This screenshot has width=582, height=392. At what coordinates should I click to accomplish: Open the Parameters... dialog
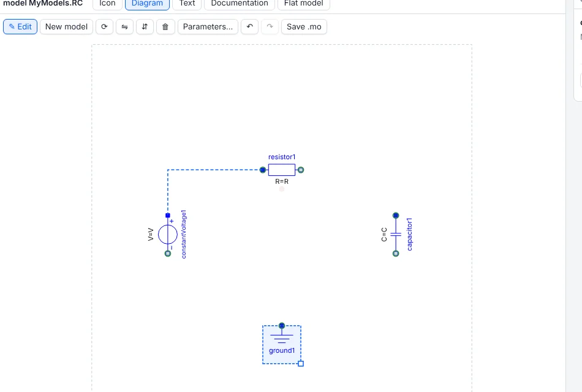[x=208, y=27]
